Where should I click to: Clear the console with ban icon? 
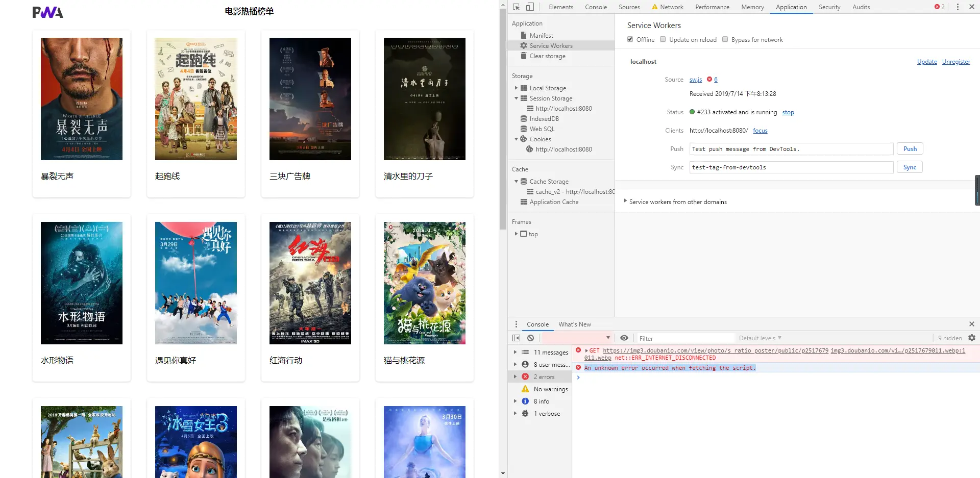tap(530, 338)
